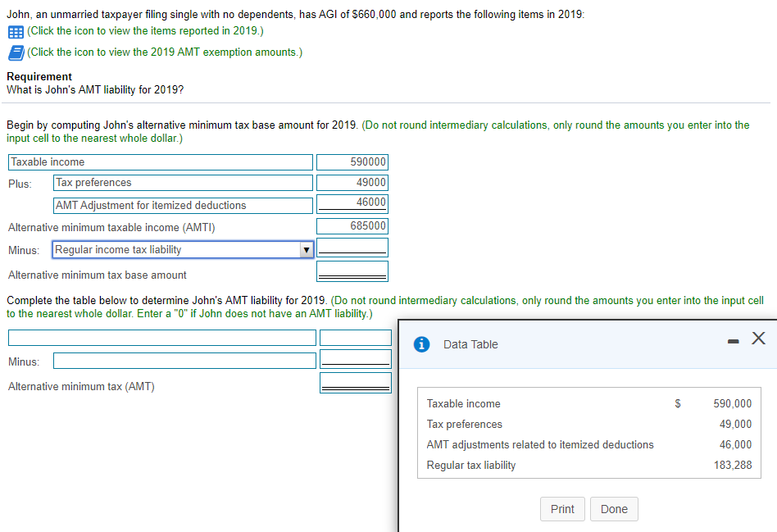Screen dimensions: 777x532
Task: Print the Data Table
Action: [x=562, y=509]
